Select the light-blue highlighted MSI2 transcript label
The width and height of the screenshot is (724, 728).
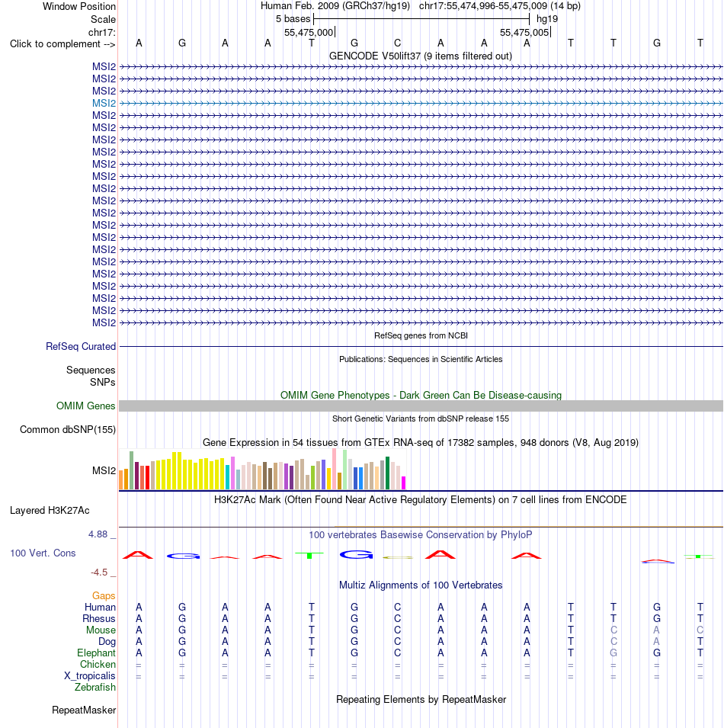pos(104,103)
